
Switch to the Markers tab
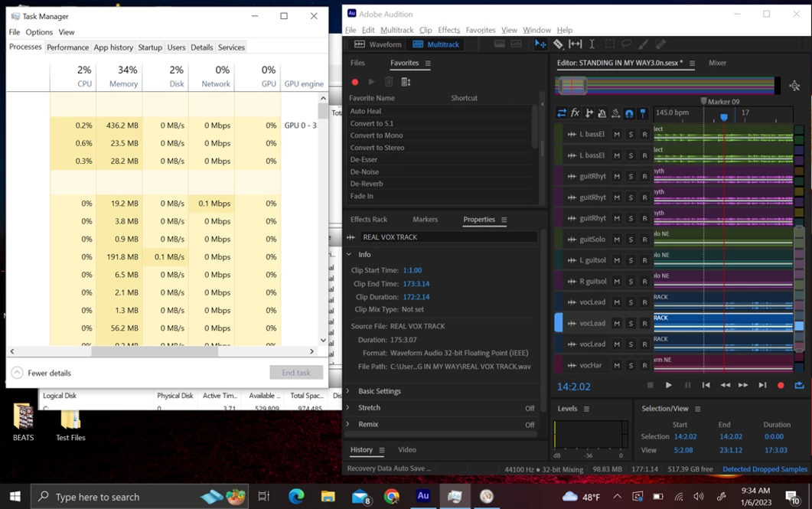[426, 220]
